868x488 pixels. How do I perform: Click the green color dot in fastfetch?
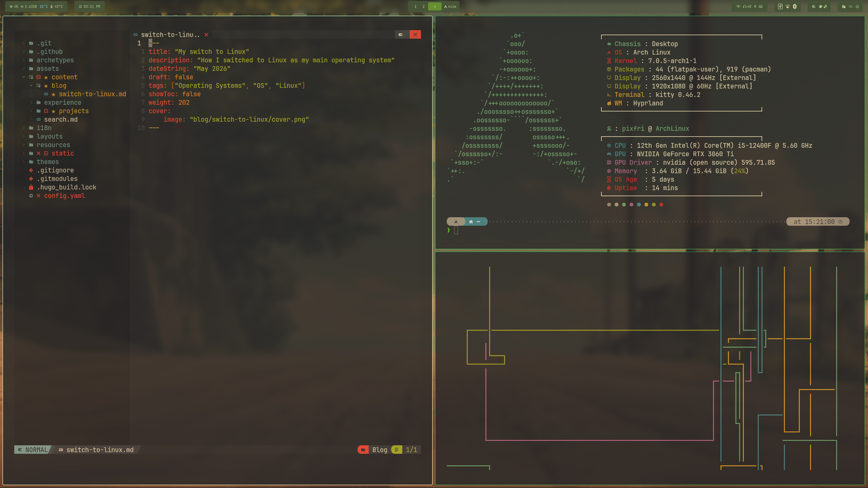tap(624, 204)
